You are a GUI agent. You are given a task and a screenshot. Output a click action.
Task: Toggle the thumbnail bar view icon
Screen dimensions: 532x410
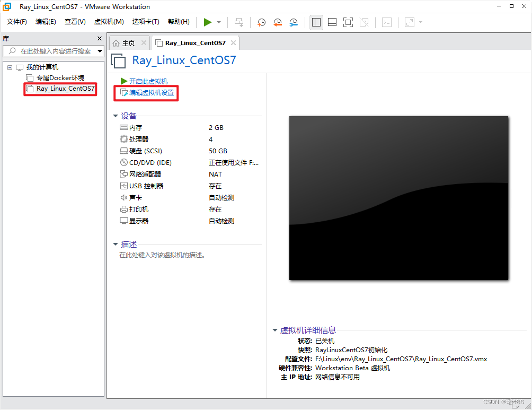pyautogui.click(x=332, y=22)
